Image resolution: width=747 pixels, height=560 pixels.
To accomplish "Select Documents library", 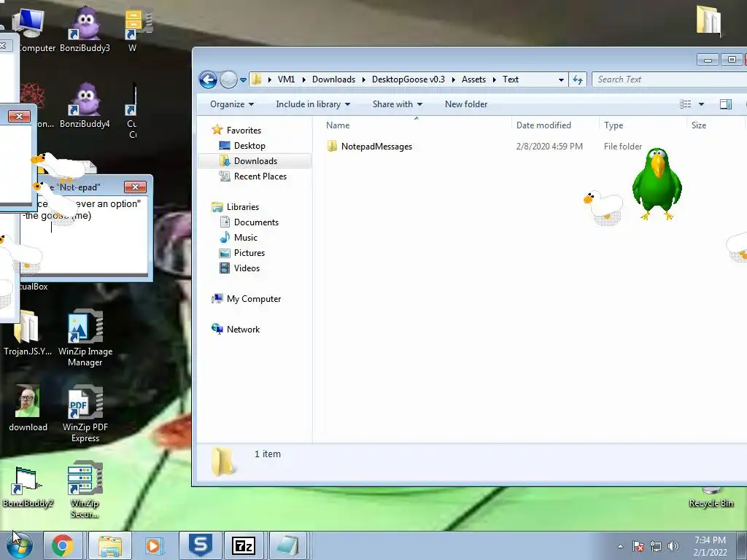I will pos(256,222).
